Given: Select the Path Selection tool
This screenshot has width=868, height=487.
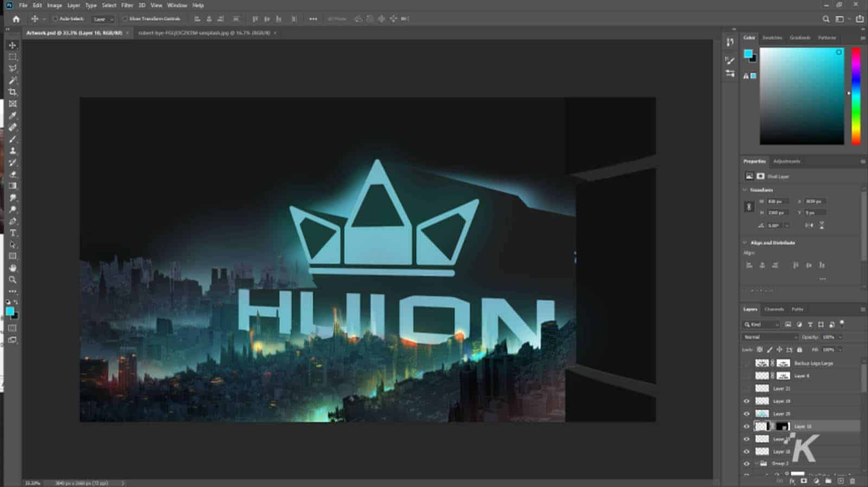Looking at the screenshot, I should pos(12,245).
